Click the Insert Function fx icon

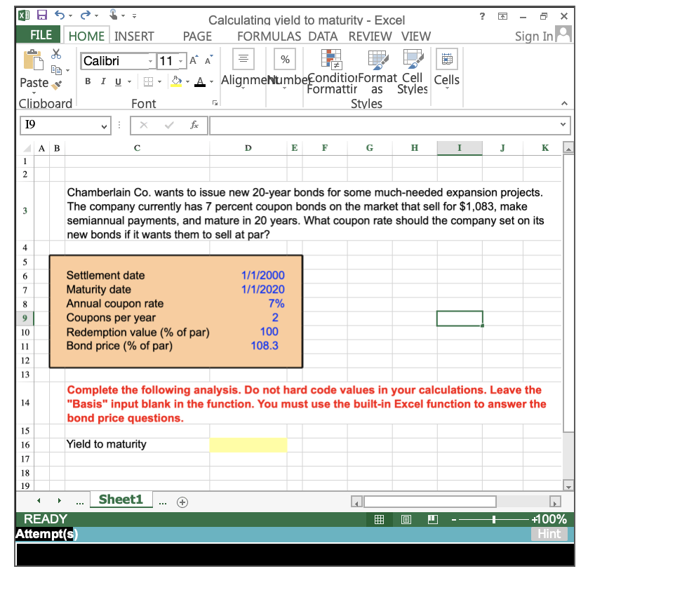click(x=194, y=126)
